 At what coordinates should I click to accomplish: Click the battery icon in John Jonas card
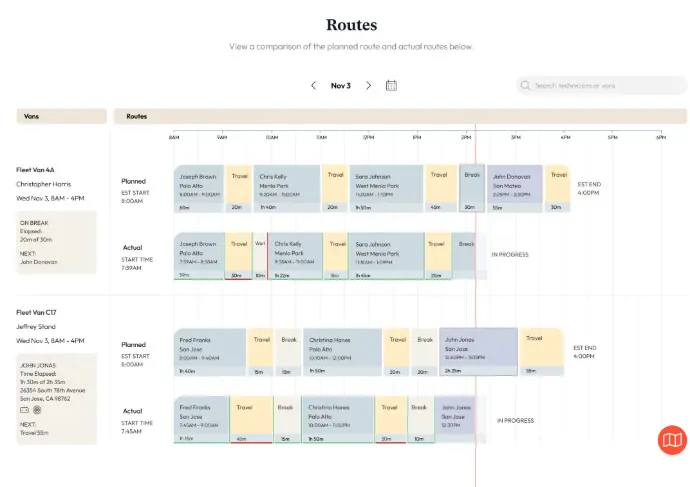pyautogui.click(x=23, y=409)
